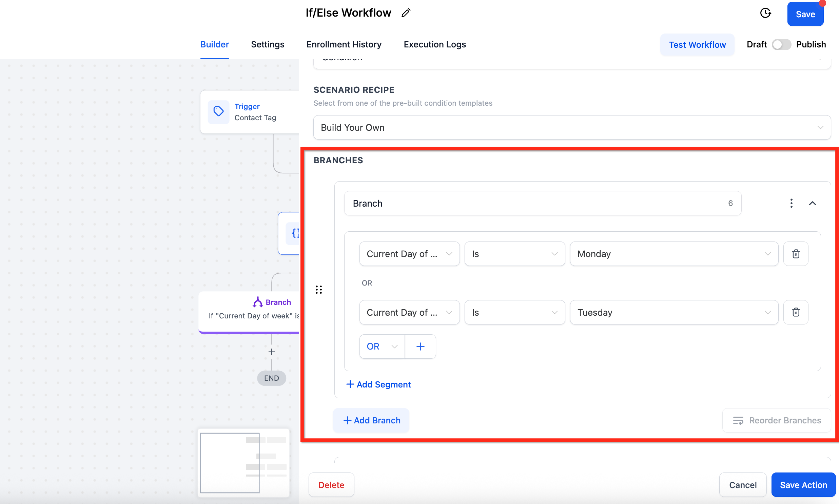Click Add Branch button
The image size is (839, 504).
371,420
